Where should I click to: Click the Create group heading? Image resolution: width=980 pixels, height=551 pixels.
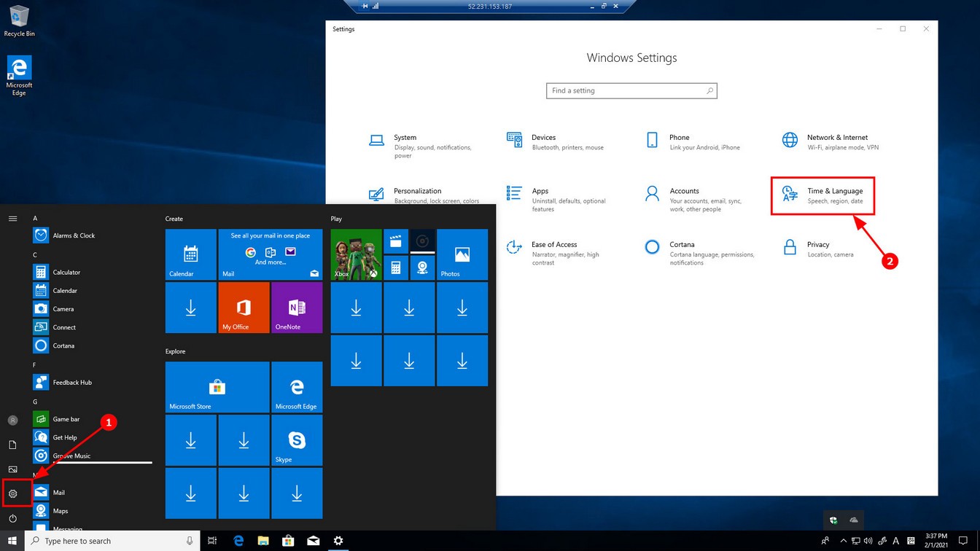click(174, 219)
